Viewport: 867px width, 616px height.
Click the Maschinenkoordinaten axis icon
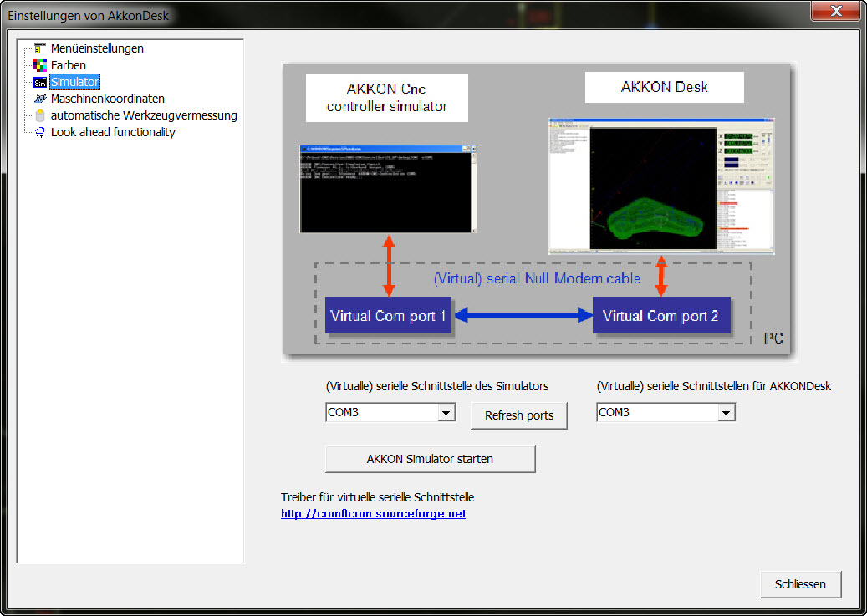pyautogui.click(x=39, y=99)
